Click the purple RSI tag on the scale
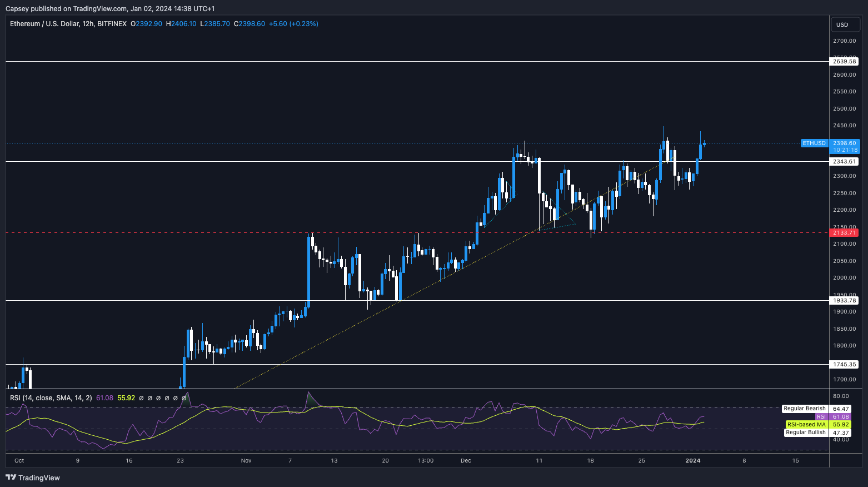This screenshot has width=868, height=487. point(821,417)
